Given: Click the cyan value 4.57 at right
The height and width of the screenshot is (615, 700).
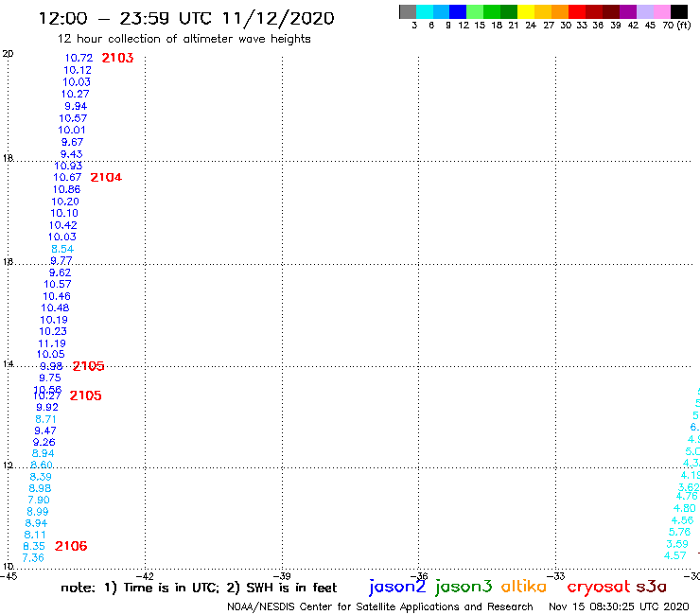Looking at the screenshot, I should coord(675,555).
